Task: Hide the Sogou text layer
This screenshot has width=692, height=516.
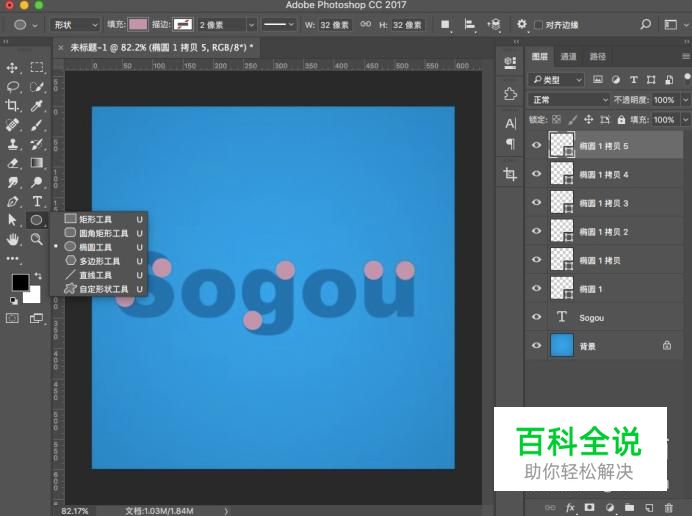Action: 536,317
